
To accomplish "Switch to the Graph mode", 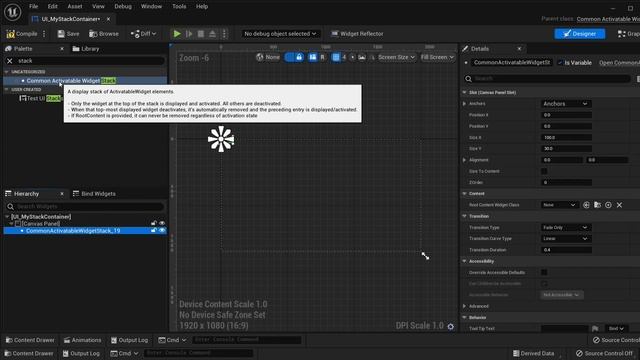I will click(x=628, y=34).
